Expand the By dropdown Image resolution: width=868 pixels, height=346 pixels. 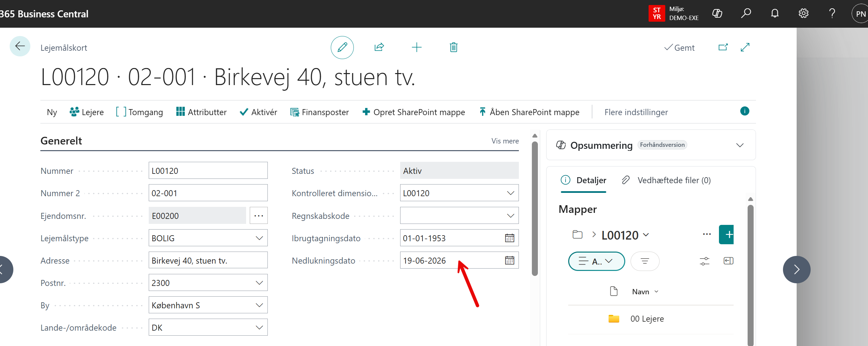[x=259, y=305]
